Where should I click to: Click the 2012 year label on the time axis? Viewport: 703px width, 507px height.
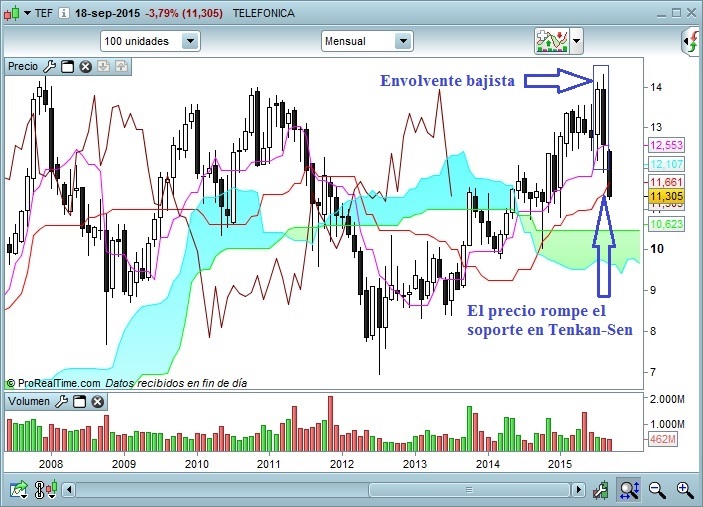[x=342, y=464]
